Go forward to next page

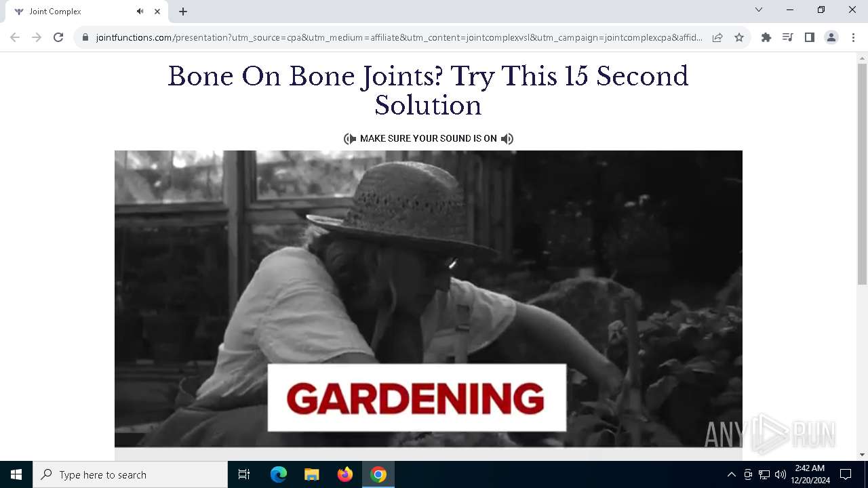point(37,37)
